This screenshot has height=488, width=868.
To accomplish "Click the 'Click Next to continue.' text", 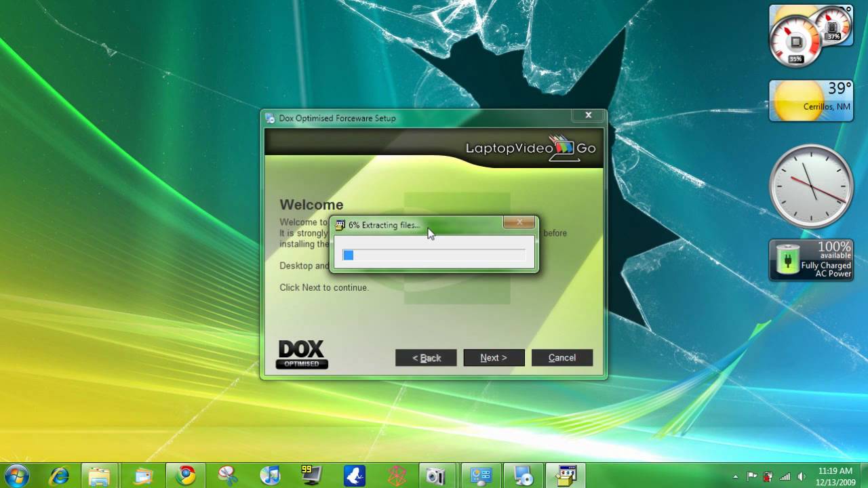I will point(324,287).
